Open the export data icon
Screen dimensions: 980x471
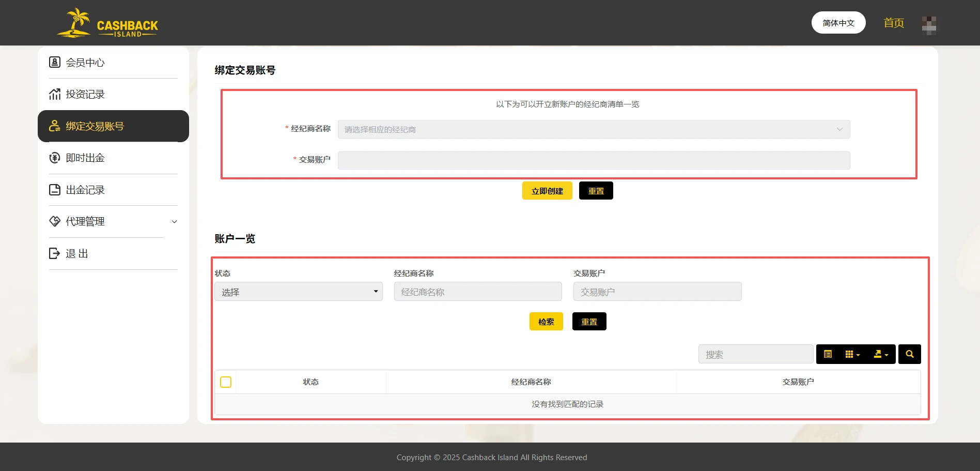pyautogui.click(x=879, y=354)
